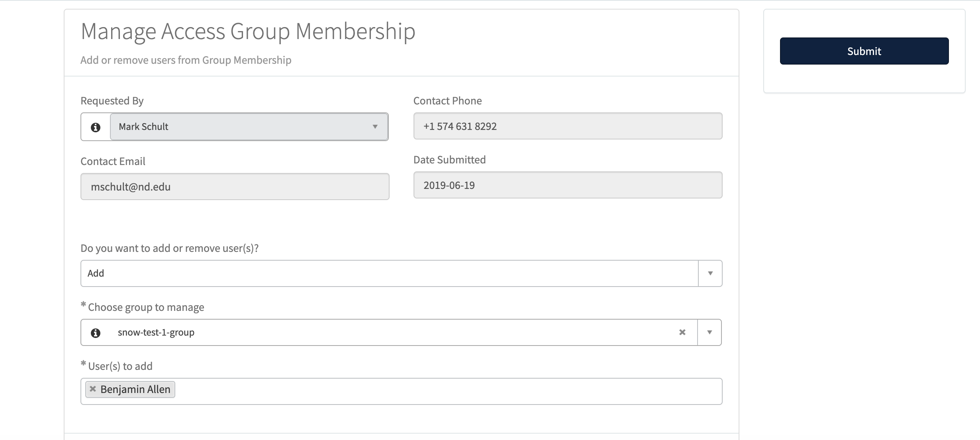Click the Choose group to manage label

click(x=146, y=307)
